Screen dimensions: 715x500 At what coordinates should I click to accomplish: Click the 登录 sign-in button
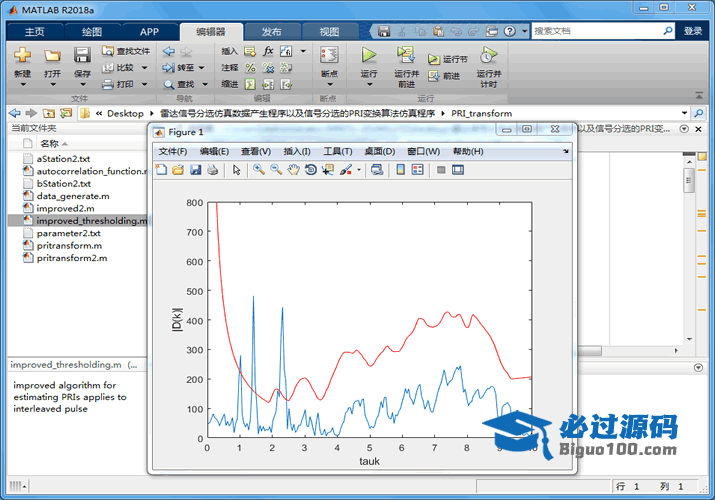tap(693, 31)
